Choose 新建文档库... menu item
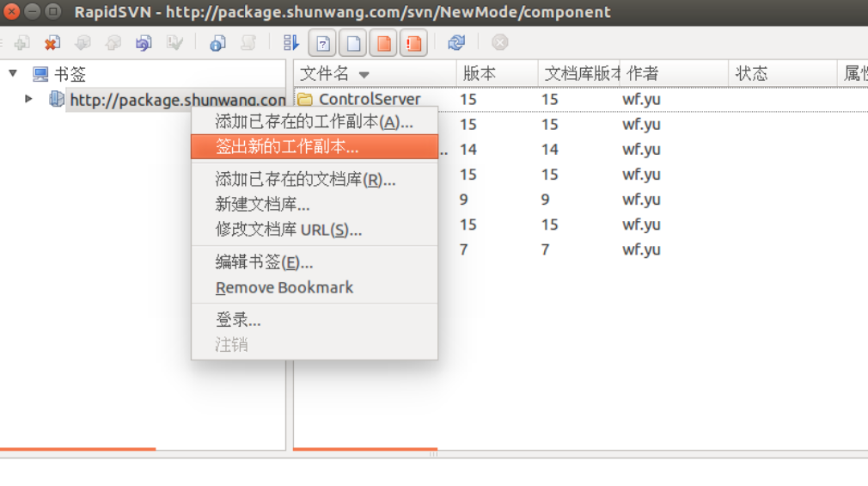Image resolution: width=868 pixels, height=486 pixels. tap(315, 204)
